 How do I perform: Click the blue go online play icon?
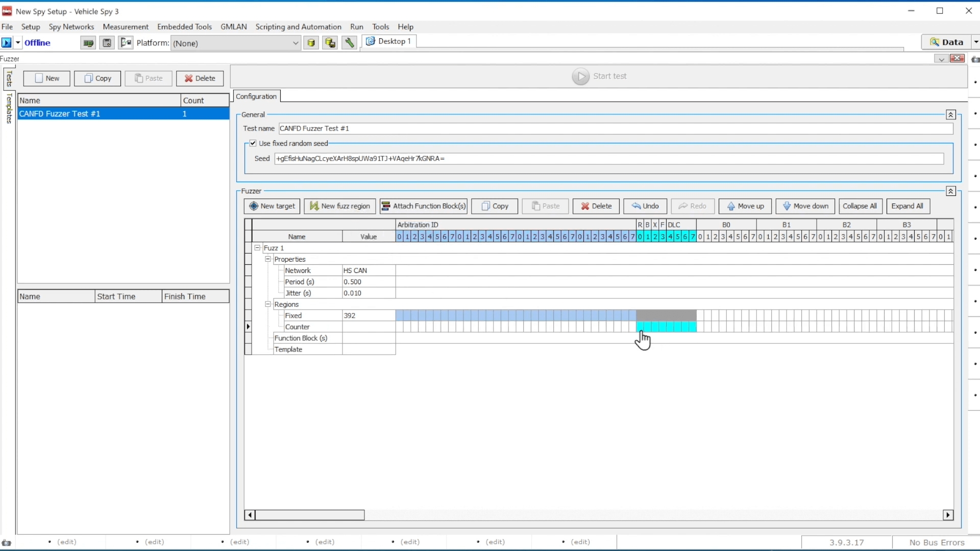[x=7, y=43]
